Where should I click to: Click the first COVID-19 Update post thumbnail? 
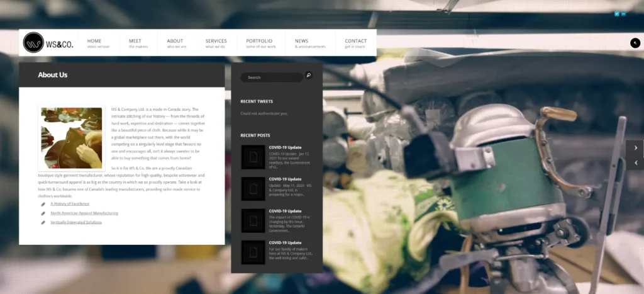coord(253,157)
